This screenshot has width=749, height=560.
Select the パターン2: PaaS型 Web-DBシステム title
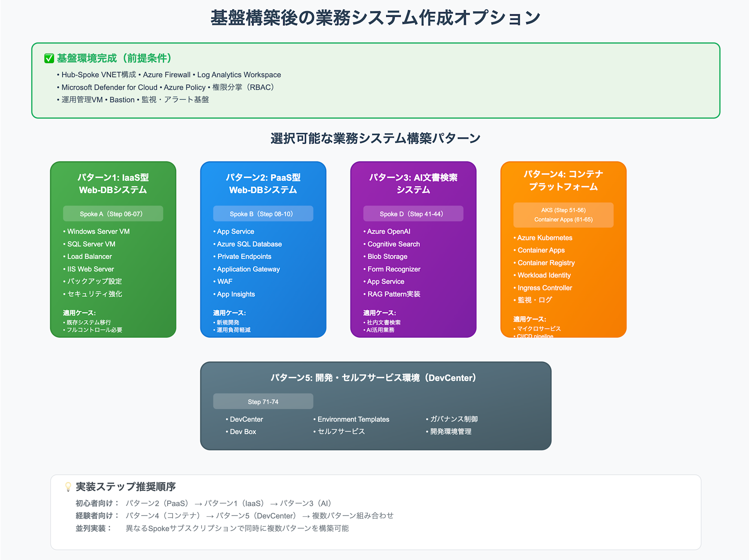[263, 184]
